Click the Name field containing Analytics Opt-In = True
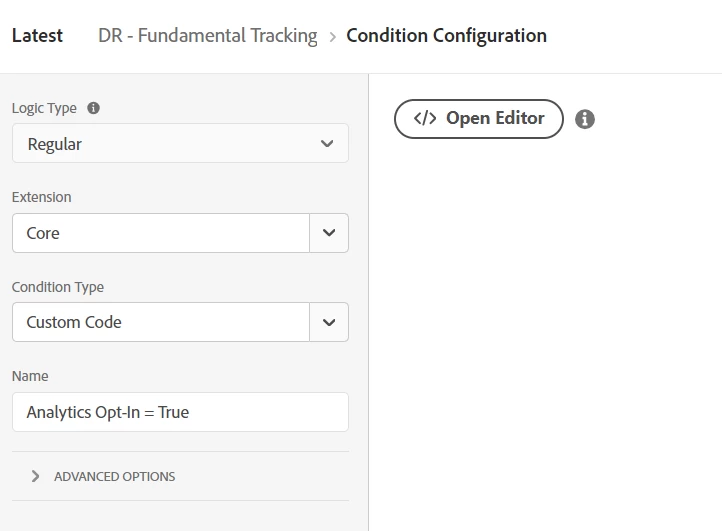722x531 pixels. coord(180,412)
